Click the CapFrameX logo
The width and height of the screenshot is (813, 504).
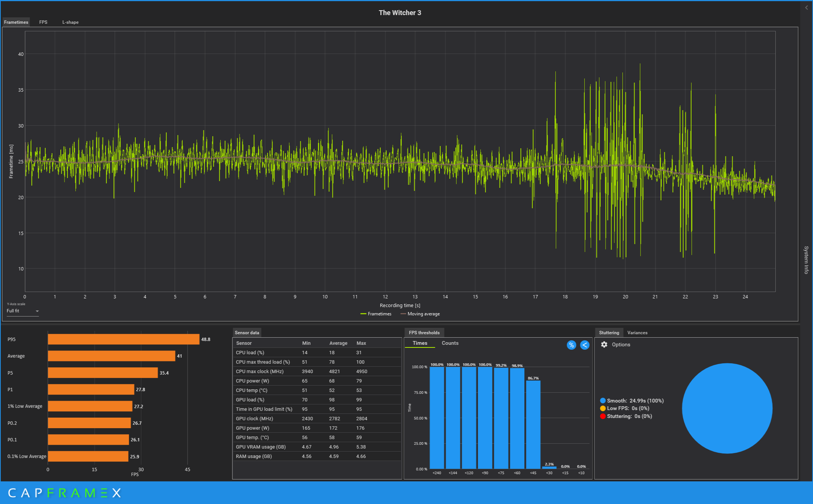coord(65,493)
